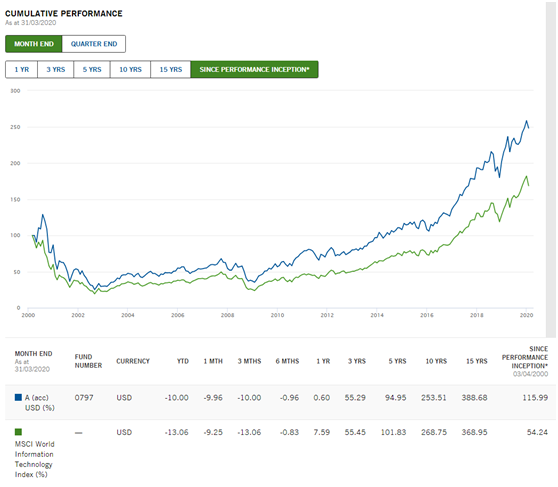The height and width of the screenshot is (487, 558).
Task: Select the 5 YRS time range
Action: tap(92, 69)
